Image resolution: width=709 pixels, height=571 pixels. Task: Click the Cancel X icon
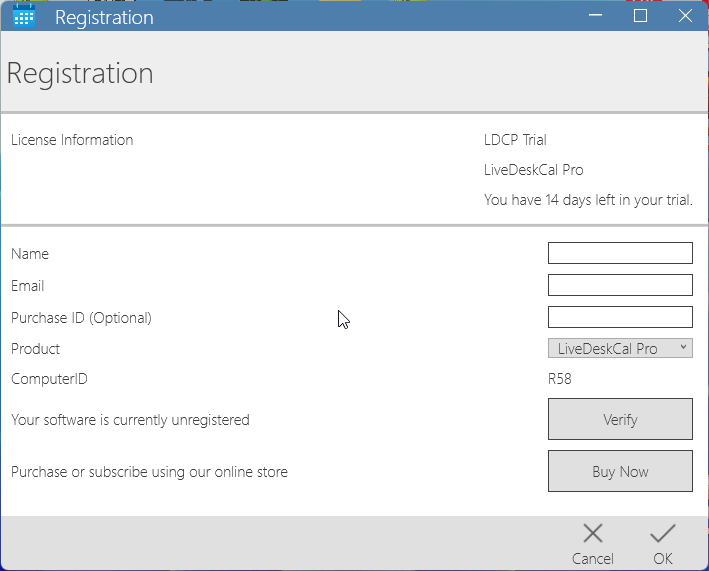tap(593, 534)
